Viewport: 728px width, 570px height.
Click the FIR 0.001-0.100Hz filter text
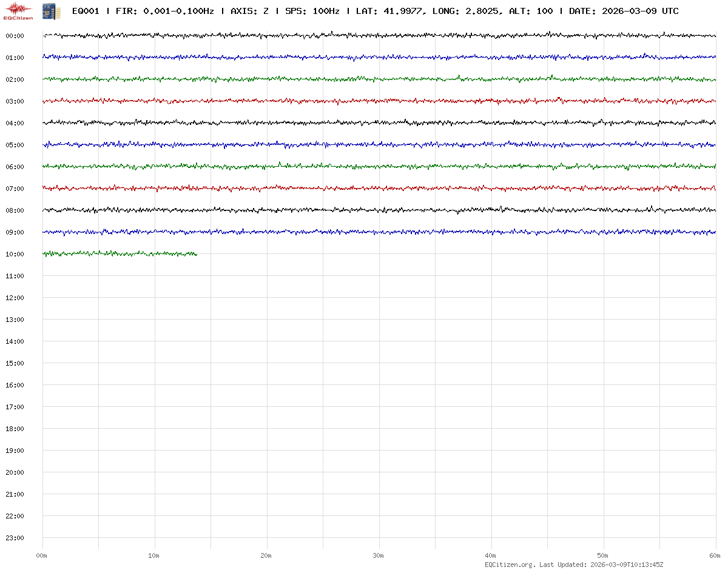pyautogui.click(x=164, y=11)
